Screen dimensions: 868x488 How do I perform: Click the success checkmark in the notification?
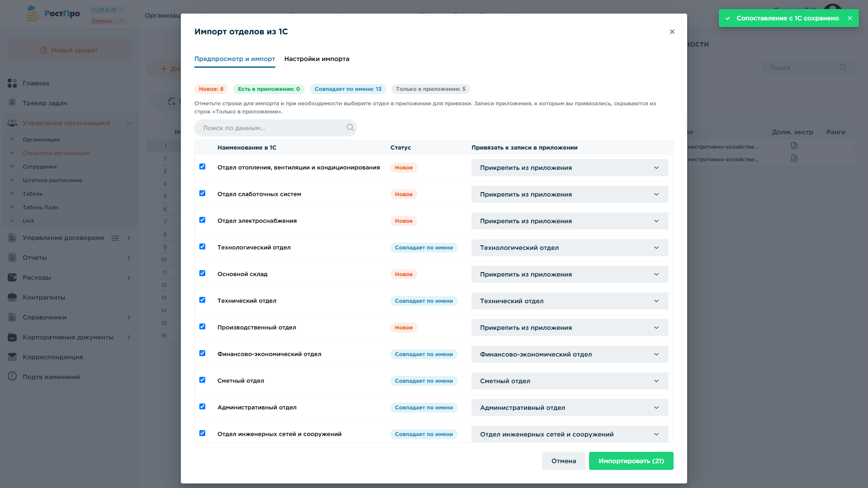(x=728, y=19)
